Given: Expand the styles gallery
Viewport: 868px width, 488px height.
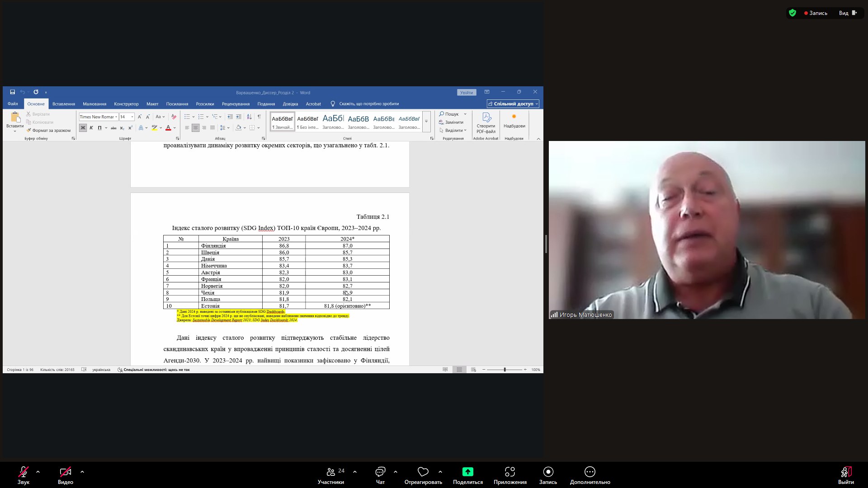Looking at the screenshot, I should pos(426,122).
